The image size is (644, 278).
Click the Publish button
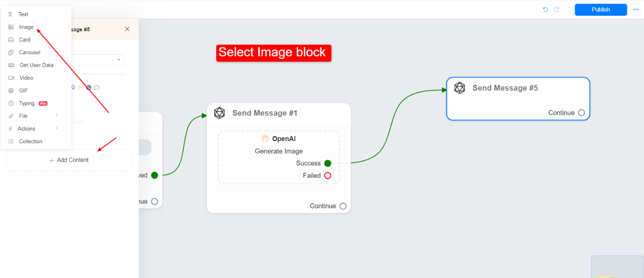[x=601, y=9]
